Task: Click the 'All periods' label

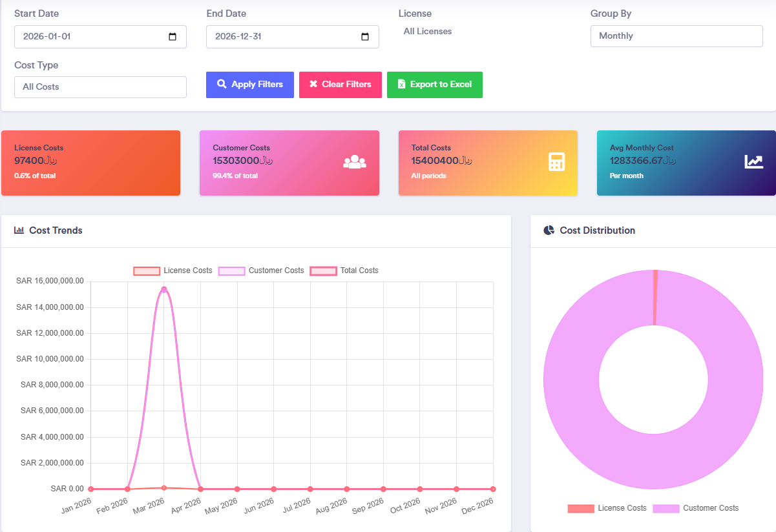Action: [x=429, y=176]
